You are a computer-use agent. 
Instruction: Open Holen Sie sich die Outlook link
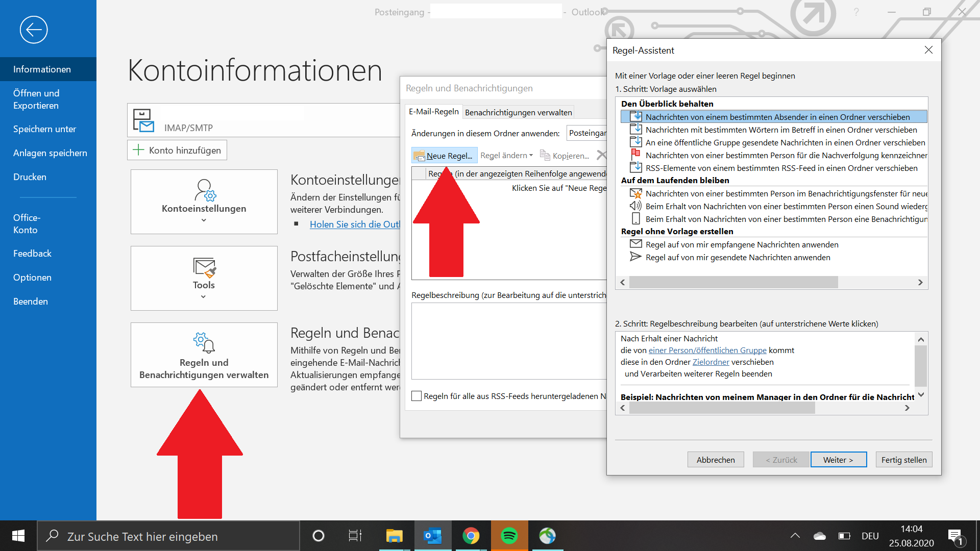point(355,224)
